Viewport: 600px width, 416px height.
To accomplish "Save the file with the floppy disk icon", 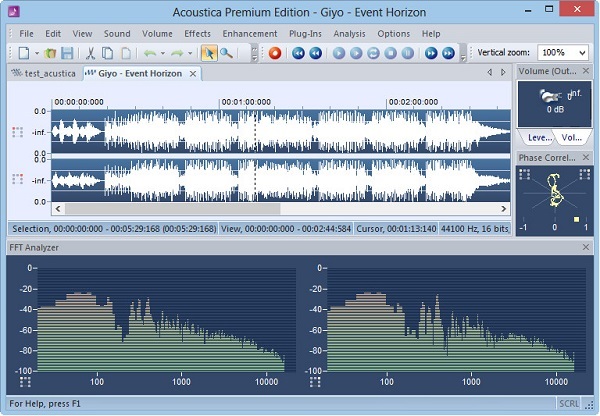I will click(x=67, y=53).
